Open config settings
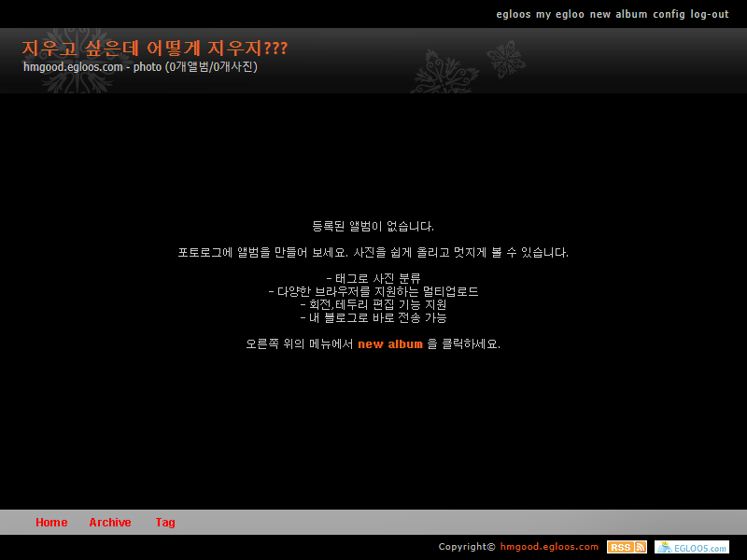The image size is (747, 560). (669, 14)
